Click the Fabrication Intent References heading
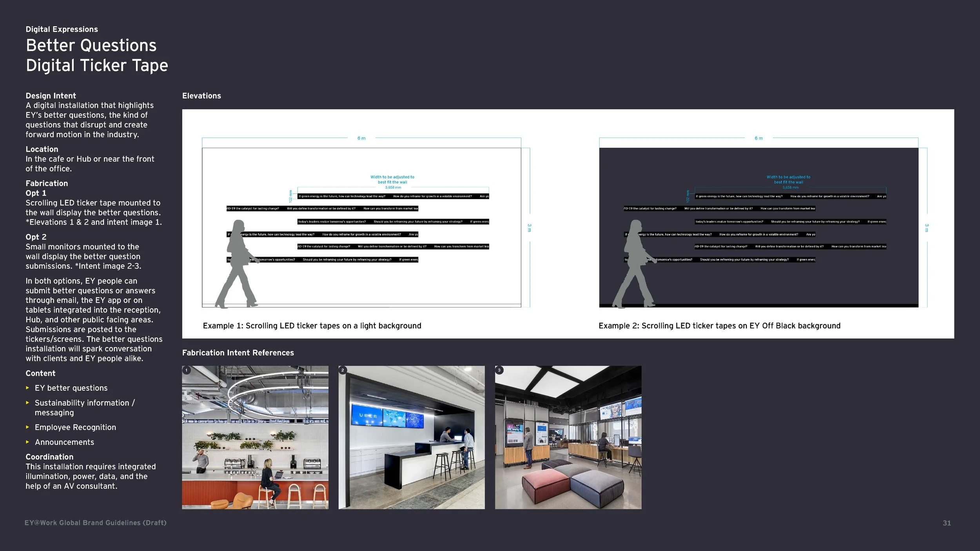The height and width of the screenshot is (551, 980). click(x=238, y=353)
